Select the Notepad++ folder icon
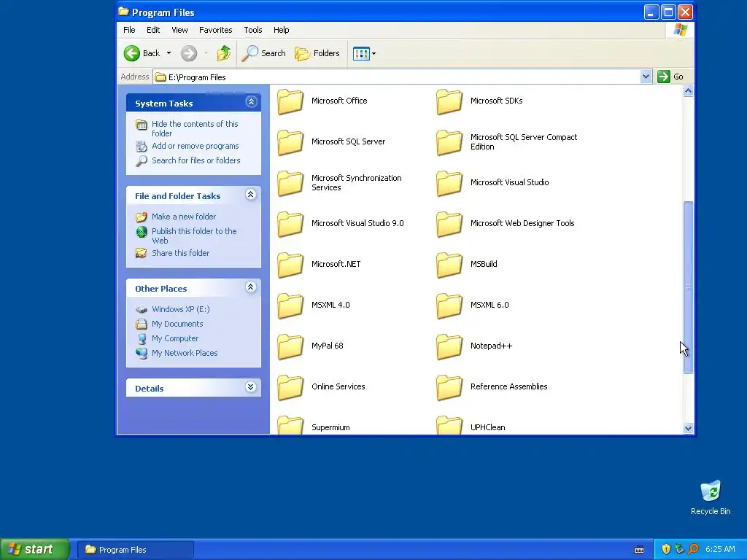 click(449, 346)
